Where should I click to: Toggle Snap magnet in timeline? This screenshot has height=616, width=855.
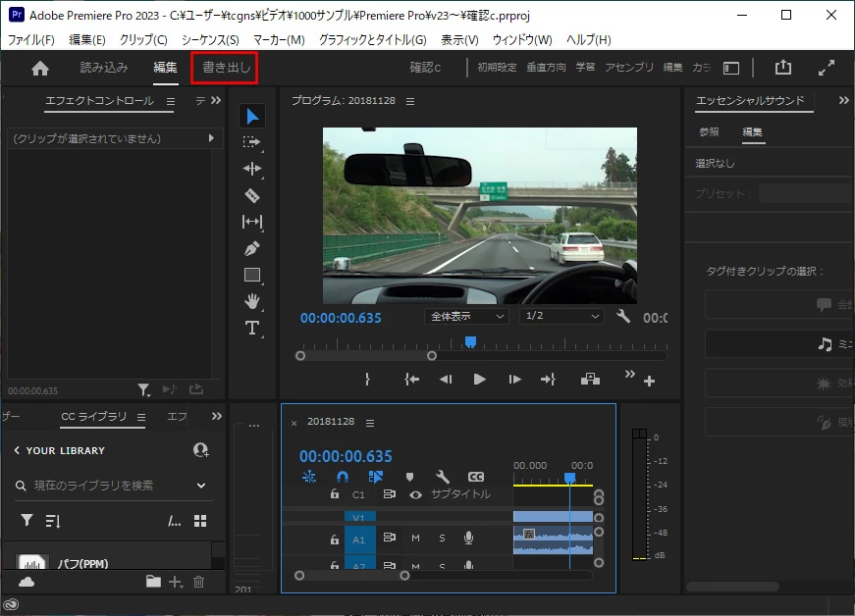tap(343, 477)
